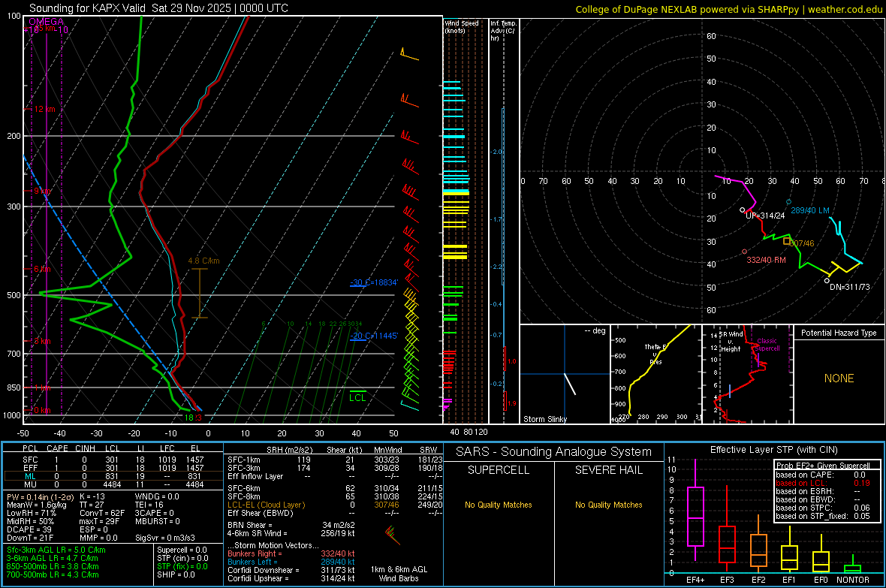Select the SFC parcel row
Viewport: 886px width, 588px height.
click(113, 460)
